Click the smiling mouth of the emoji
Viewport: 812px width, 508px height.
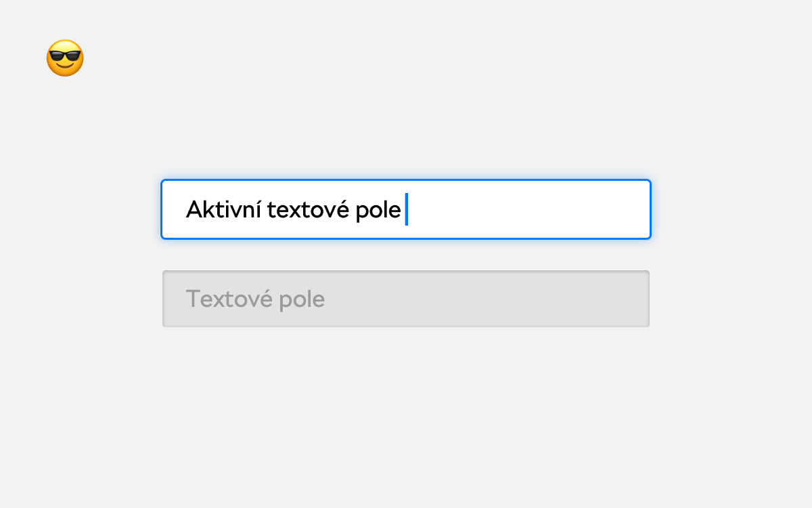click(x=65, y=67)
